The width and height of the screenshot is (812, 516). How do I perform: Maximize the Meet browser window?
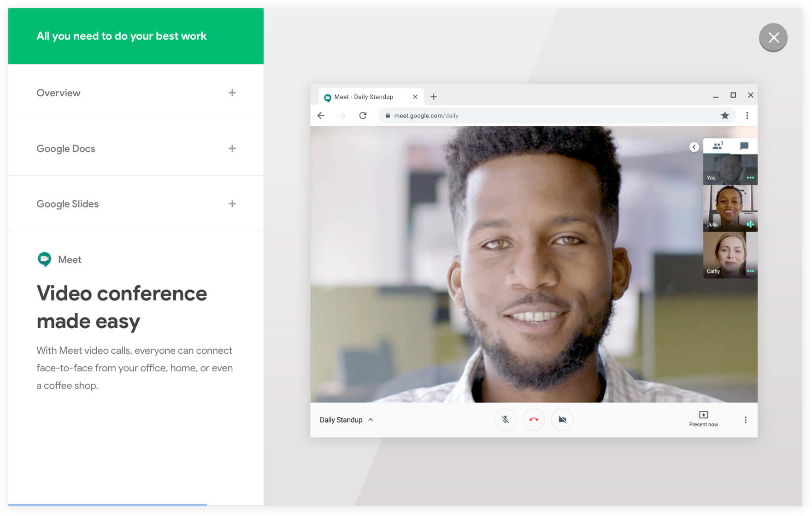coord(733,95)
